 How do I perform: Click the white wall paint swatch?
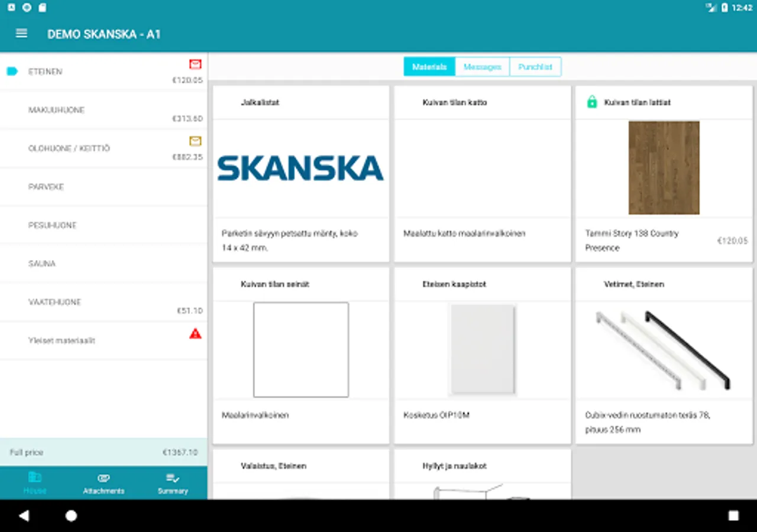click(x=301, y=350)
